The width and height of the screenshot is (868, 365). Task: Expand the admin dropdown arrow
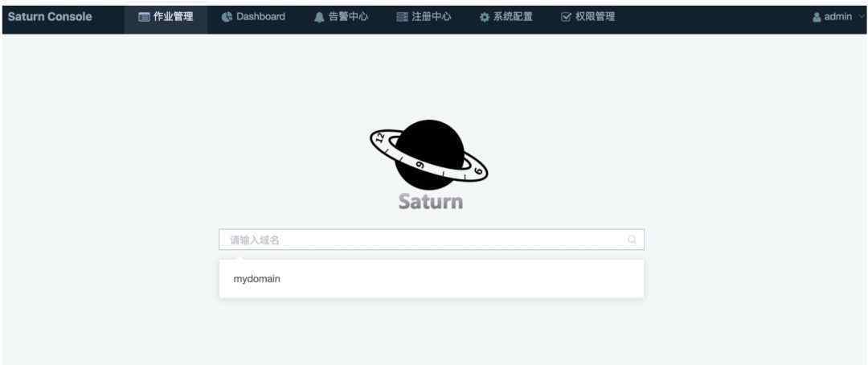[862, 17]
